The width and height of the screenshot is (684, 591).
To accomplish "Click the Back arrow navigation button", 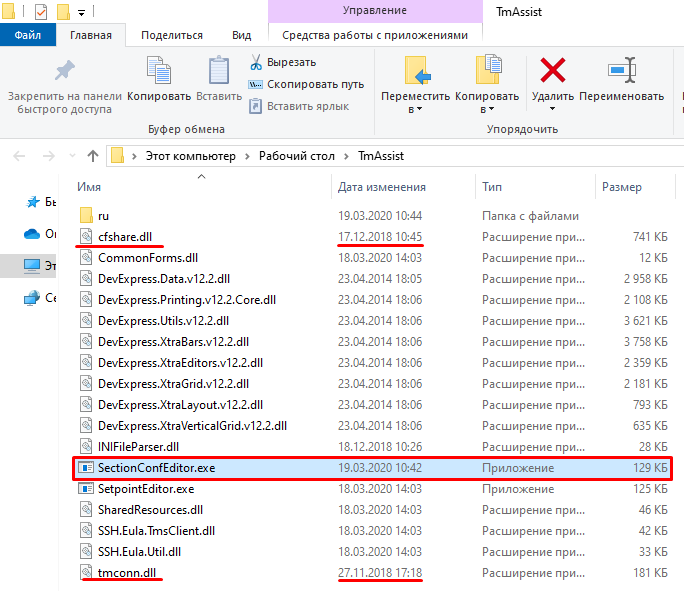I will [x=21, y=156].
